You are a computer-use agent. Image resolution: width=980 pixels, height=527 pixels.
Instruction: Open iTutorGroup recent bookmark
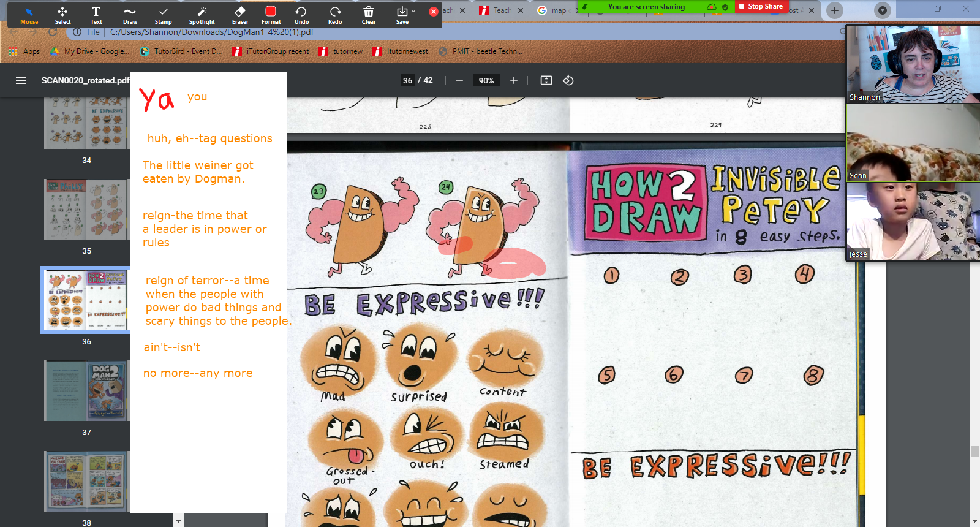click(x=271, y=51)
